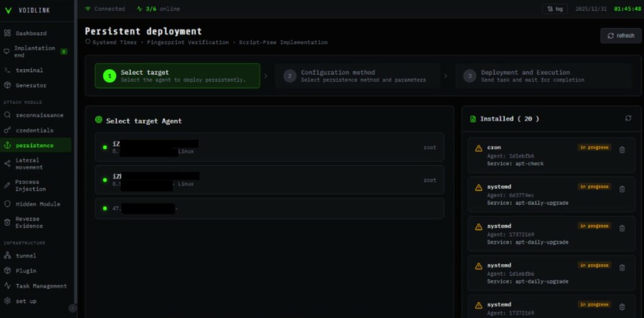Open the tunnel infrastructure page
Image resolution: width=644 pixels, height=318 pixels.
point(26,256)
